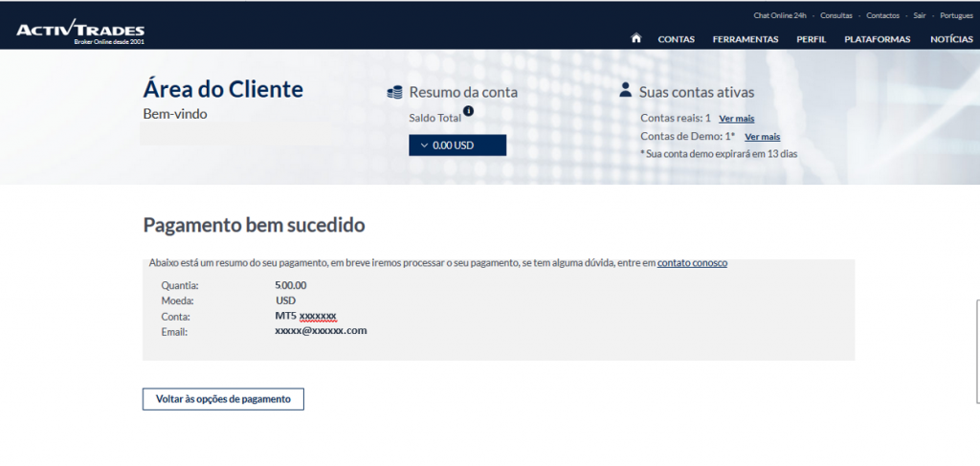The image size is (980, 466).
Task: Click Sair to log out
Action: pos(920,15)
